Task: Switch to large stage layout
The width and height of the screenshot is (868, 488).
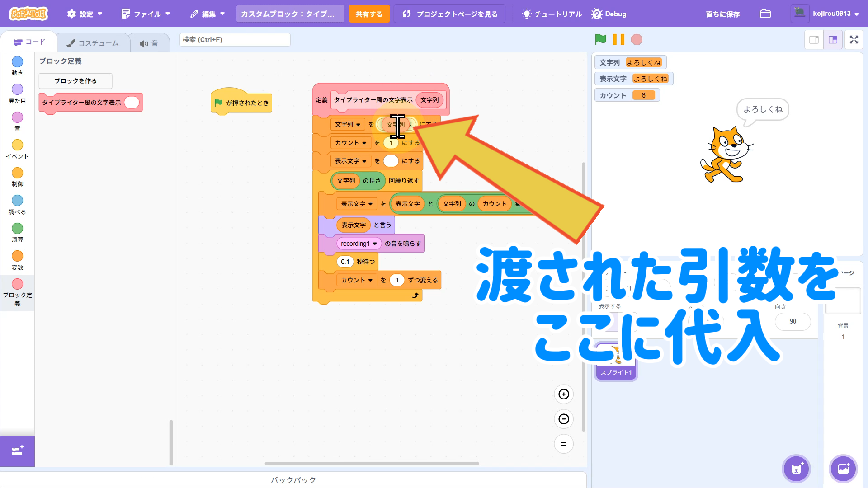Action: (x=833, y=40)
